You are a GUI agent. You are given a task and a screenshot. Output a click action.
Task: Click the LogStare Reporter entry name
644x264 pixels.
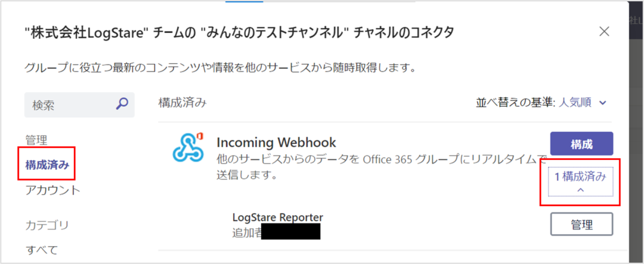pyautogui.click(x=278, y=217)
